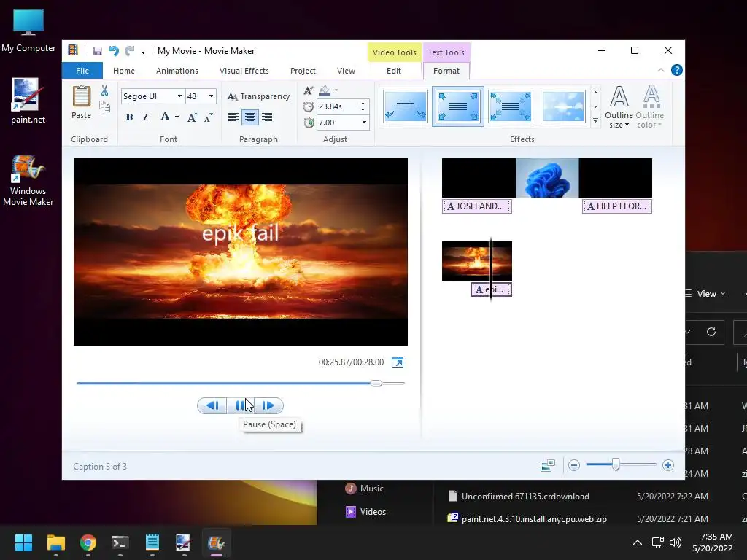Switch to the View ribbon tab
The image size is (747, 560).
pyautogui.click(x=346, y=71)
